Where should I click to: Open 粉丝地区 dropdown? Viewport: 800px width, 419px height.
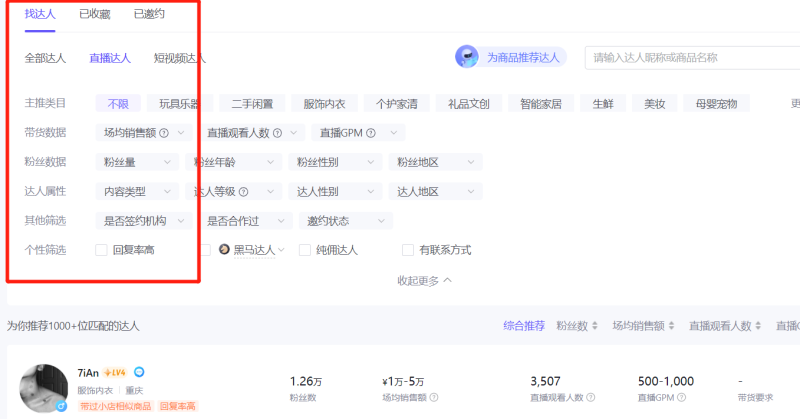[435, 162]
